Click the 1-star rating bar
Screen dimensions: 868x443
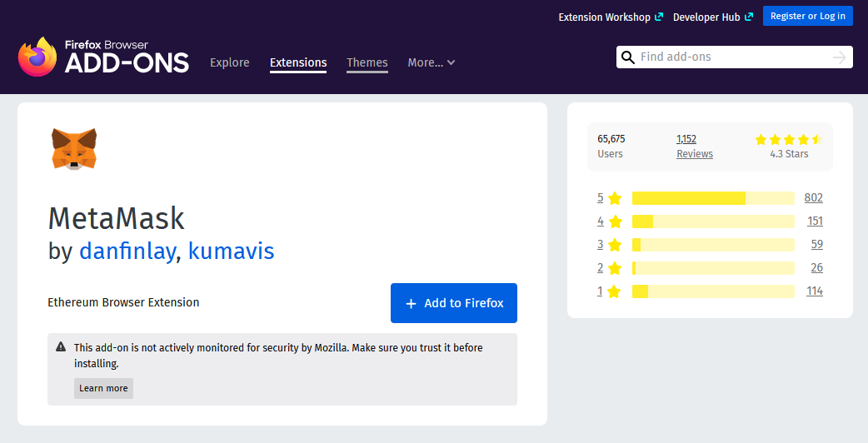click(x=713, y=291)
